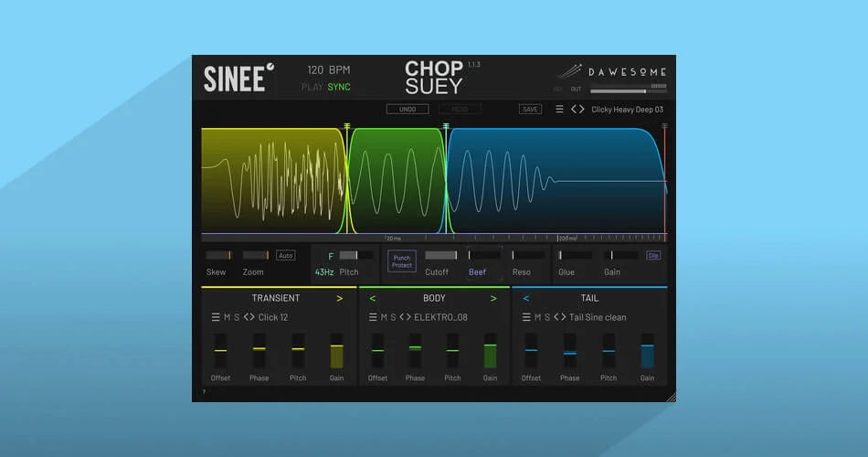Click the time ruler at 20 ms
The width and height of the screenshot is (868, 457).
pos(393,239)
